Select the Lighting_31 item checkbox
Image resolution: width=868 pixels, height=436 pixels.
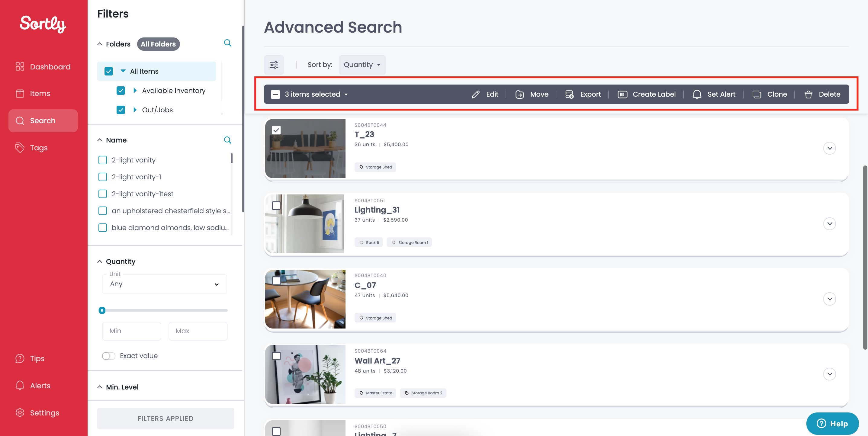pyautogui.click(x=276, y=206)
